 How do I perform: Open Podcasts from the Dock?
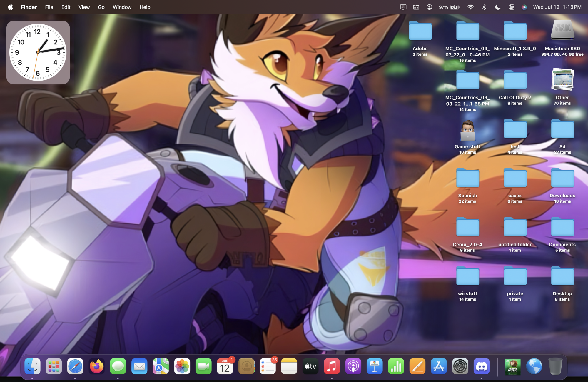point(353,366)
